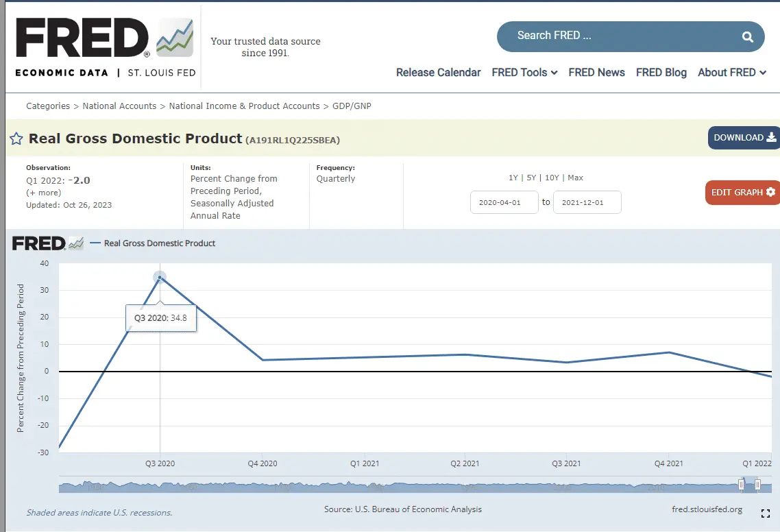Click the FRED logo in the chart legend
780x532 pixels.
click(47, 243)
